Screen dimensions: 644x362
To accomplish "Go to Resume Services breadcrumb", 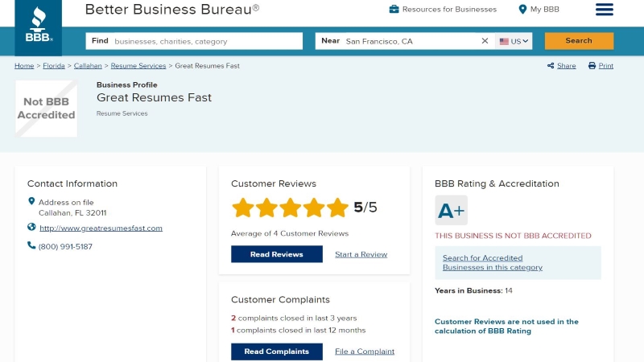I will [x=138, y=66].
